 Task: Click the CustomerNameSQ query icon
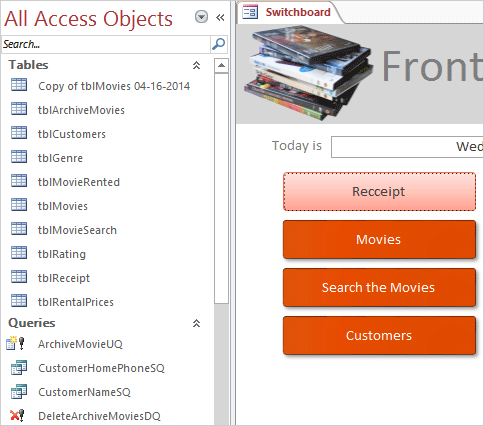click(x=19, y=391)
